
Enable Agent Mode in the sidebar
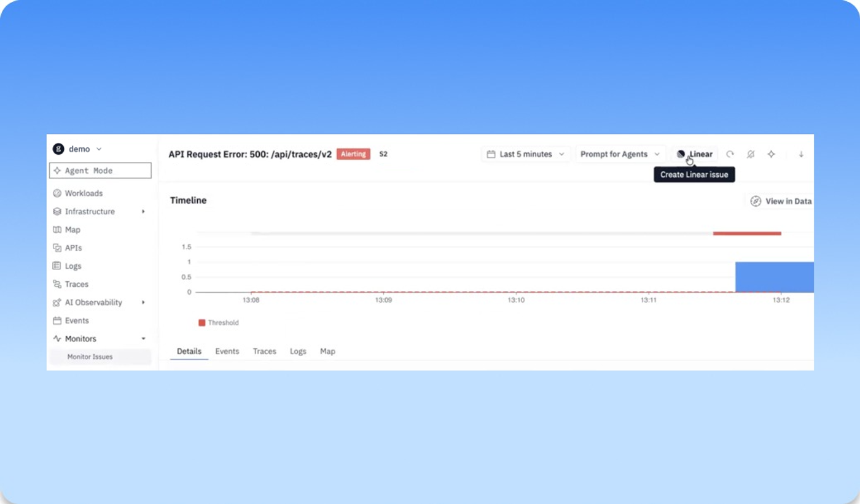[x=100, y=171]
